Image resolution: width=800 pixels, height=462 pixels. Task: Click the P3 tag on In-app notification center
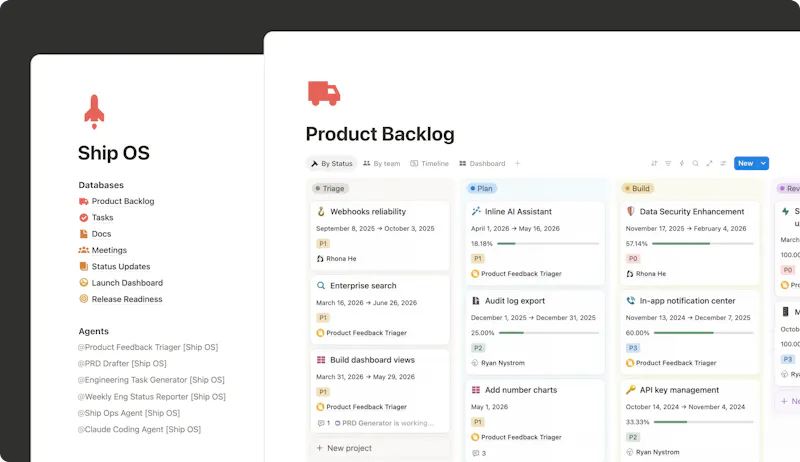pyautogui.click(x=633, y=348)
